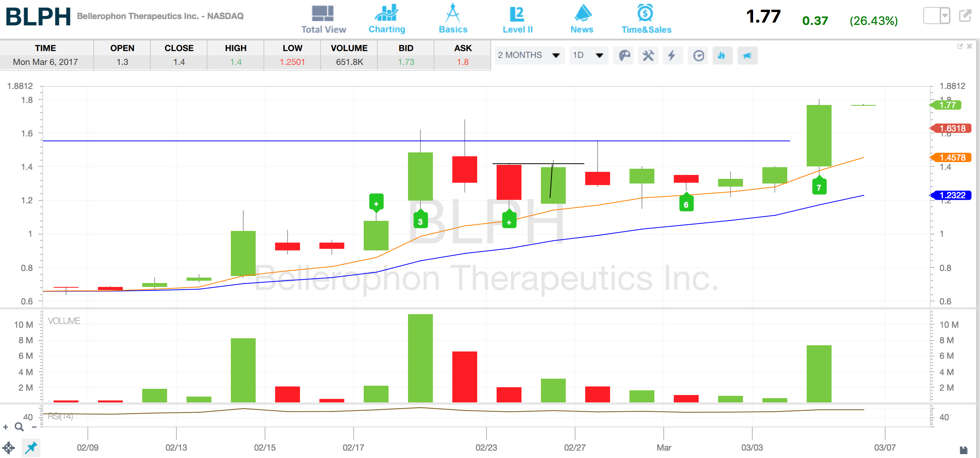The height and width of the screenshot is (458, 980).
Task: Click the green 7 event marker
Action: tap(819, 187)
